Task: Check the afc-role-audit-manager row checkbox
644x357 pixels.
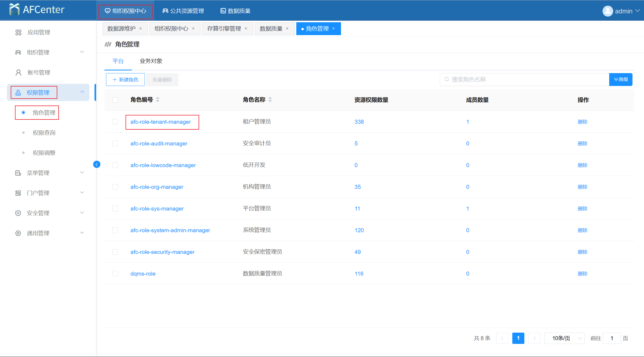Action: [115, 144]
